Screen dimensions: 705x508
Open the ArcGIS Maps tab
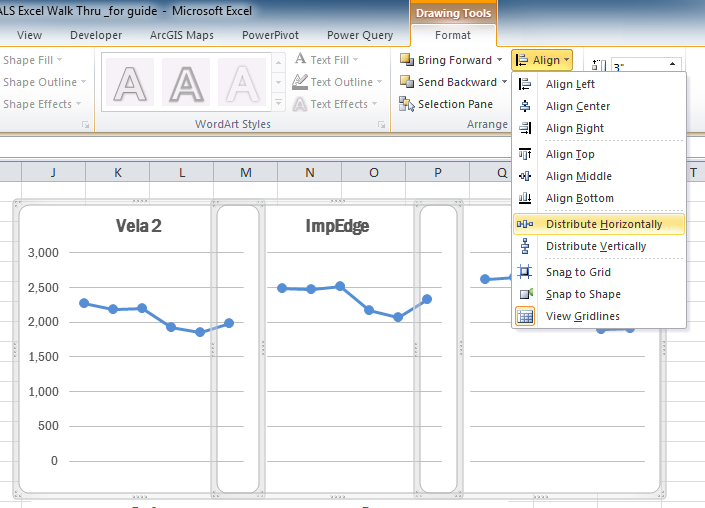(182, 35)
